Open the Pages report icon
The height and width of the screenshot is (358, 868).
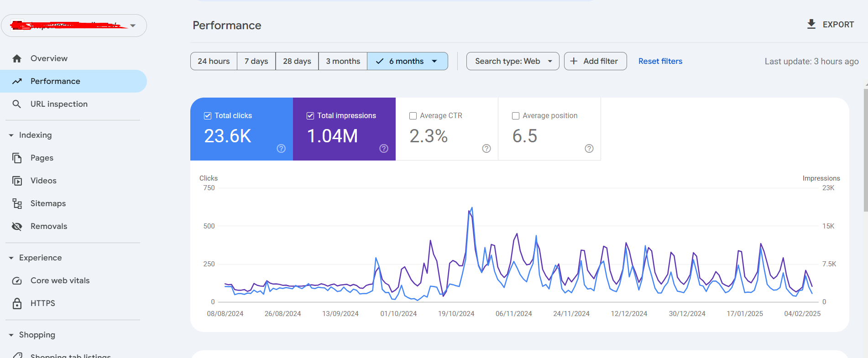coord(17,158)
